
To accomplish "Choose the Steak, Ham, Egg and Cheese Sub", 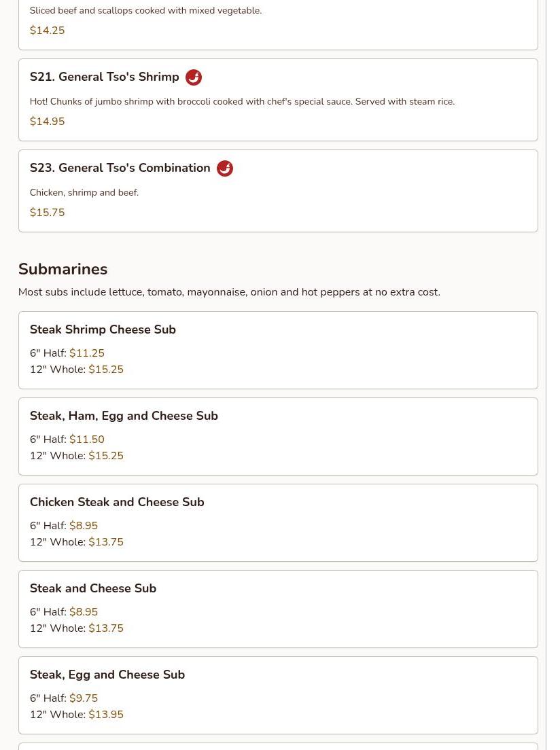I will 124,416.
